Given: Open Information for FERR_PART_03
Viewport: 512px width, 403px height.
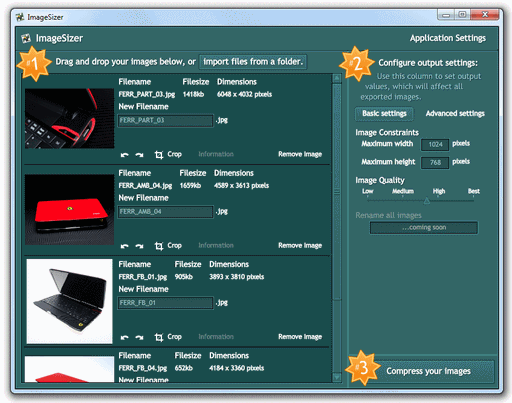Looking at the screenshot, I should click(216, 154).
